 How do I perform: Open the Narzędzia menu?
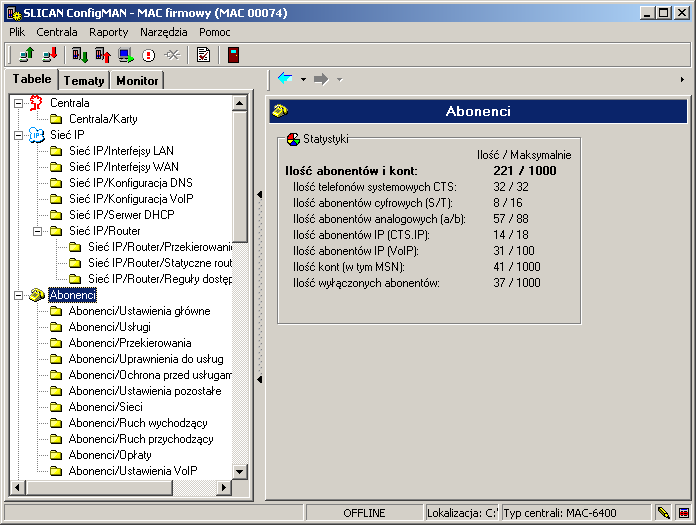(x=164, y=32)
